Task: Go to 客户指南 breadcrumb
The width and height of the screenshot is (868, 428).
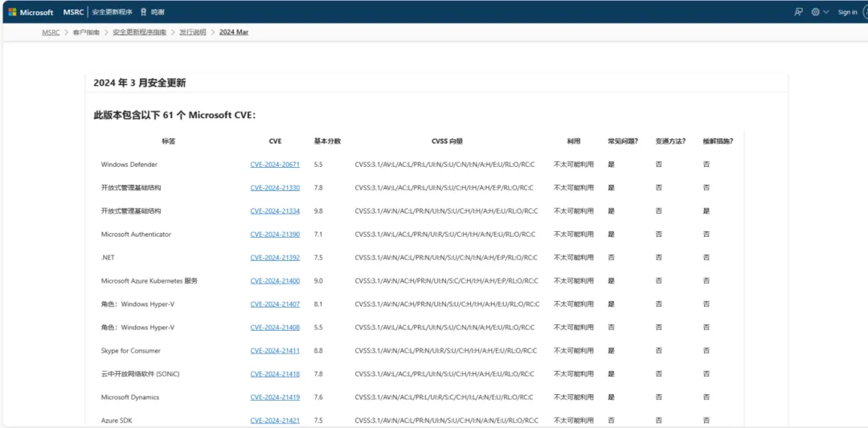Action: pos(86,32)
